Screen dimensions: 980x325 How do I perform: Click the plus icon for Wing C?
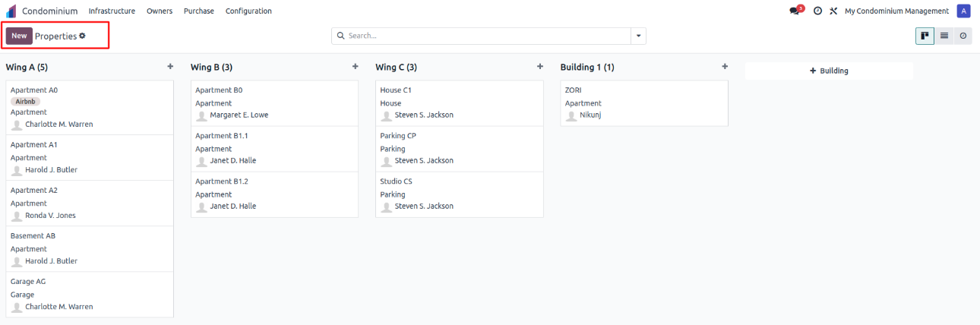click(540, 67)
